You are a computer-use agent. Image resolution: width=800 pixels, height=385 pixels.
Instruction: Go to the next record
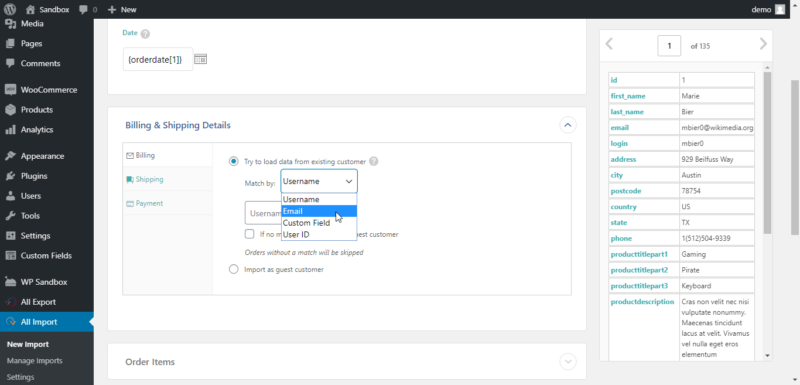click(x=763, y=44)
